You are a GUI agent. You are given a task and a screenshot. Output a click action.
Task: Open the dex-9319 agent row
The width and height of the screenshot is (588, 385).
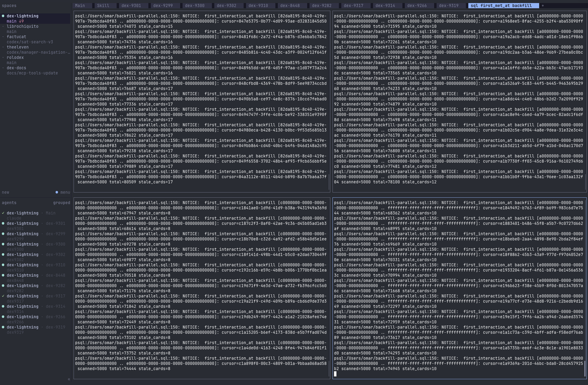[x=35, y=329]
